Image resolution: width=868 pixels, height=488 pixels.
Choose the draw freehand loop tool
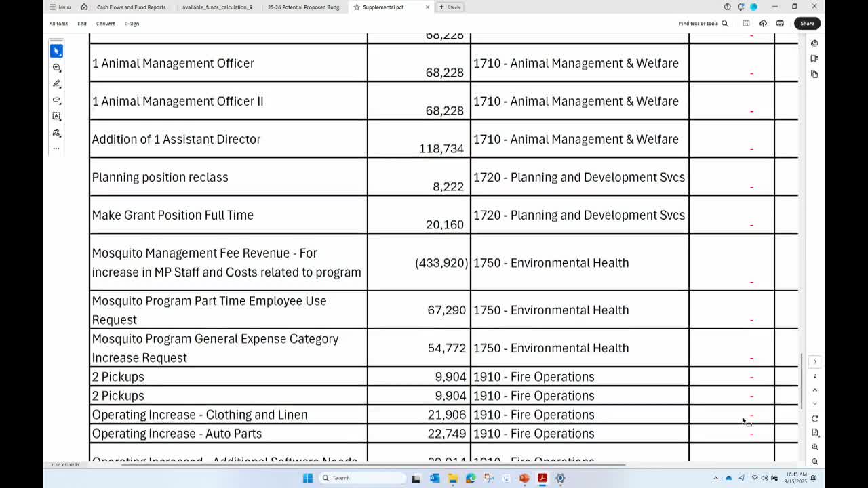coord(56,100)
